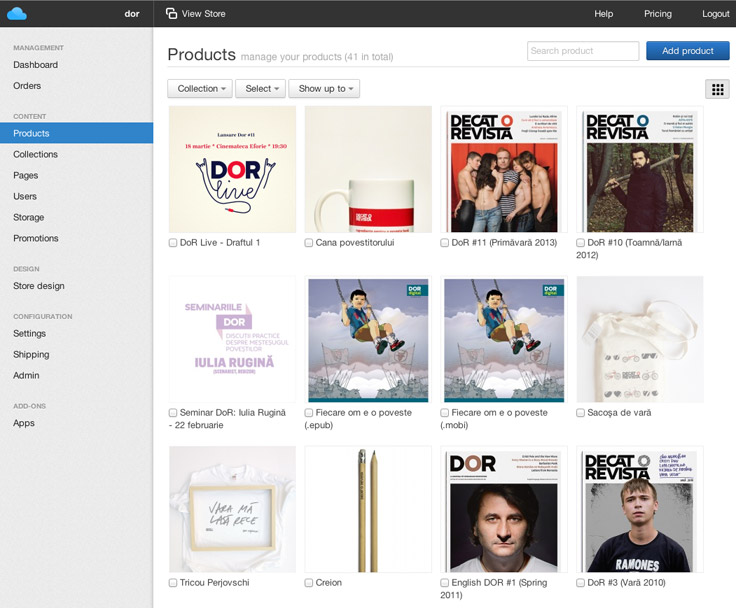Open the Help link
Viewport: 736px width, 608px height.
pos(604,14)
